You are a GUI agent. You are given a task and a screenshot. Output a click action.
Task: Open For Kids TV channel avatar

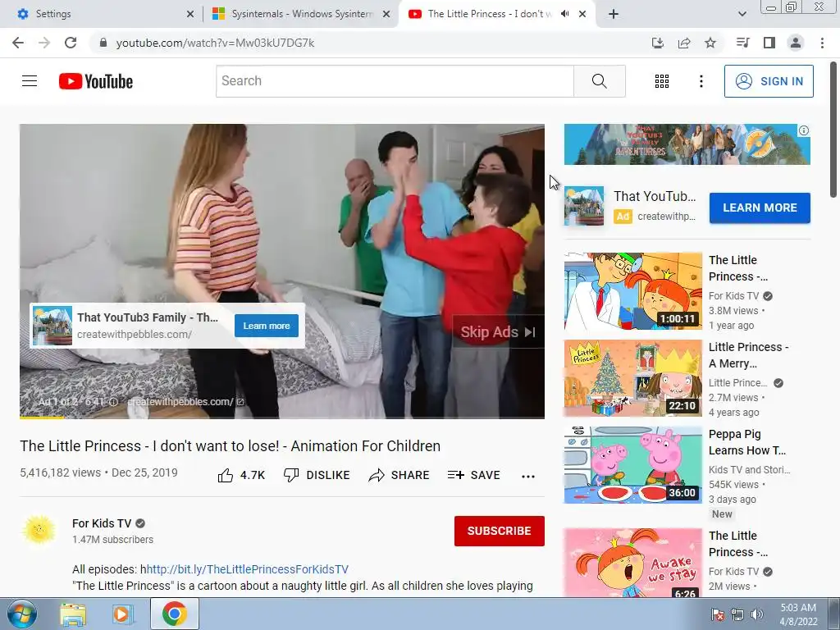pyautogui.click(x=39, y=530)
